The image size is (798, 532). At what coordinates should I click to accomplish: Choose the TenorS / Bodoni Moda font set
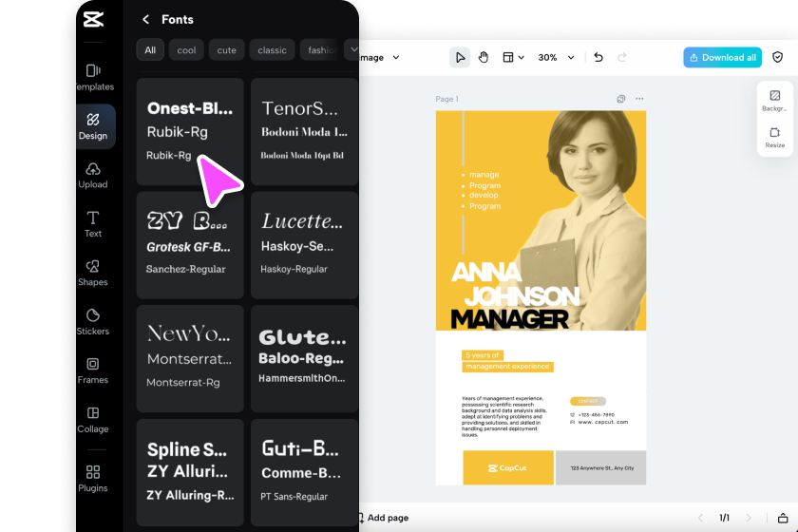point(304,131)
